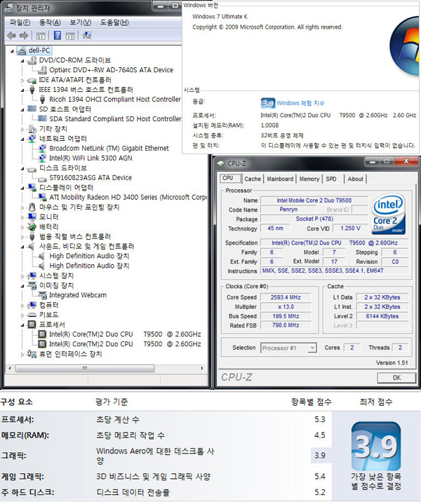
Task: Click the Windows 7 Ultimate K text
Action: pos(220,16)
